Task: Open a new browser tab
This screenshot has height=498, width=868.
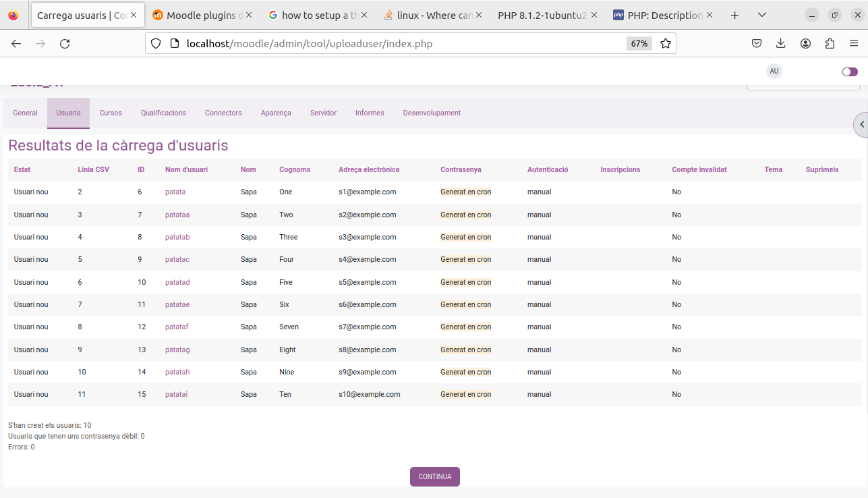Action: click(735, 15)
